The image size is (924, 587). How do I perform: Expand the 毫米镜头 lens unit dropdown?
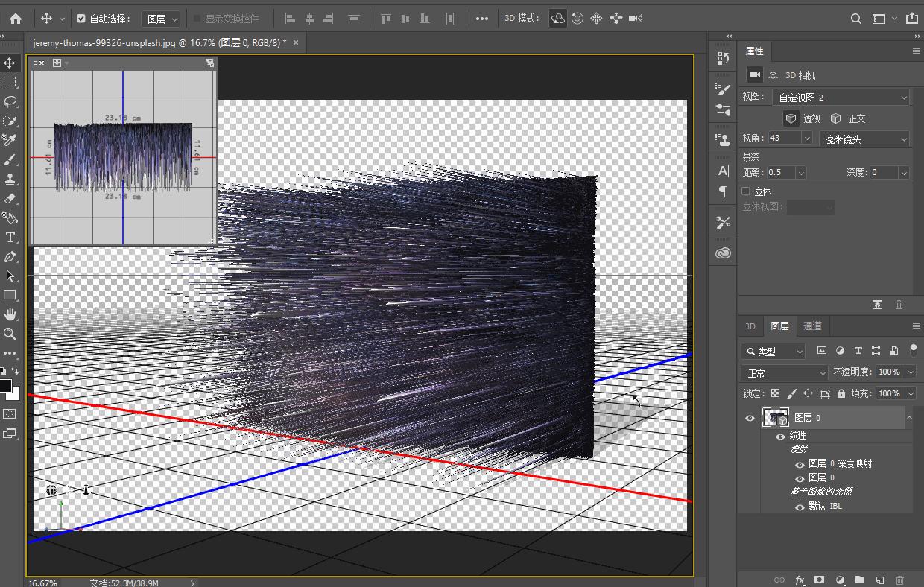(864, 139)
